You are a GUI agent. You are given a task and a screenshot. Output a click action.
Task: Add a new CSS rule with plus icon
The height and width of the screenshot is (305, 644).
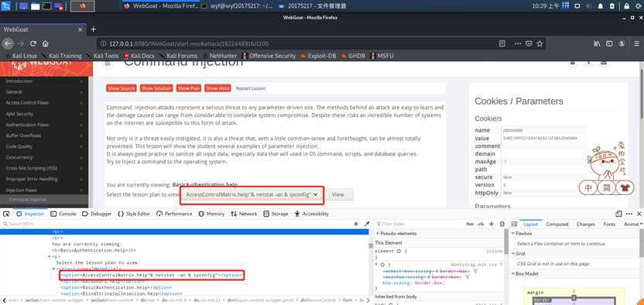click(492, 224)
